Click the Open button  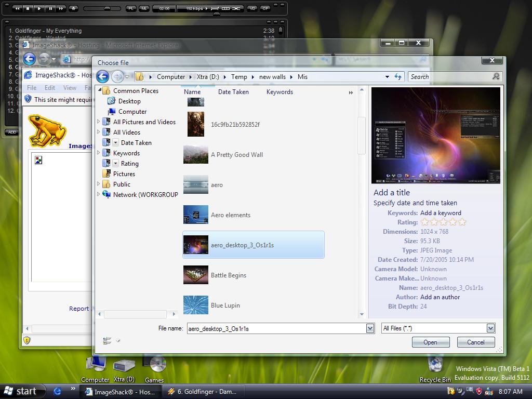(x=431, y=342)
